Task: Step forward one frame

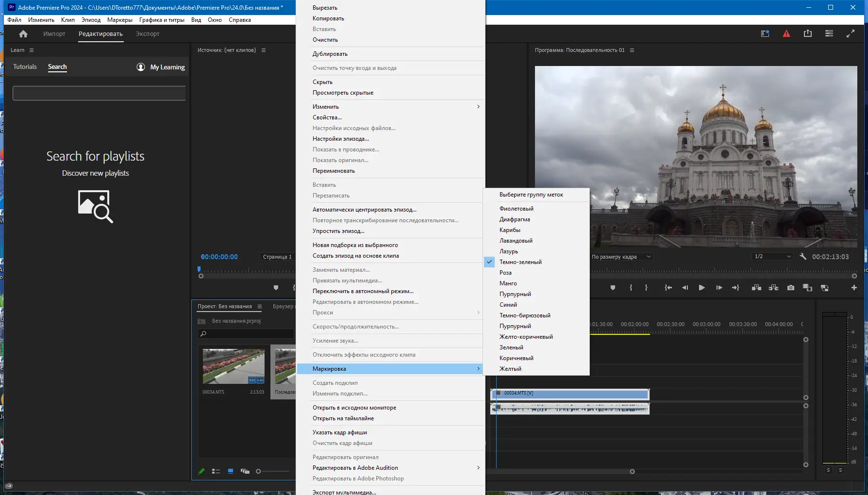Action: [x=719, y=288]
